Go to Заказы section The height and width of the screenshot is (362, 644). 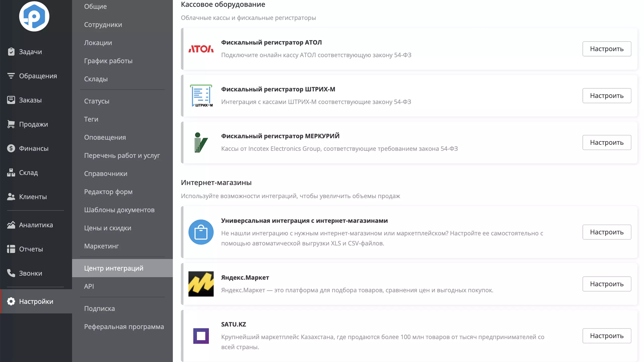(36, 100)
